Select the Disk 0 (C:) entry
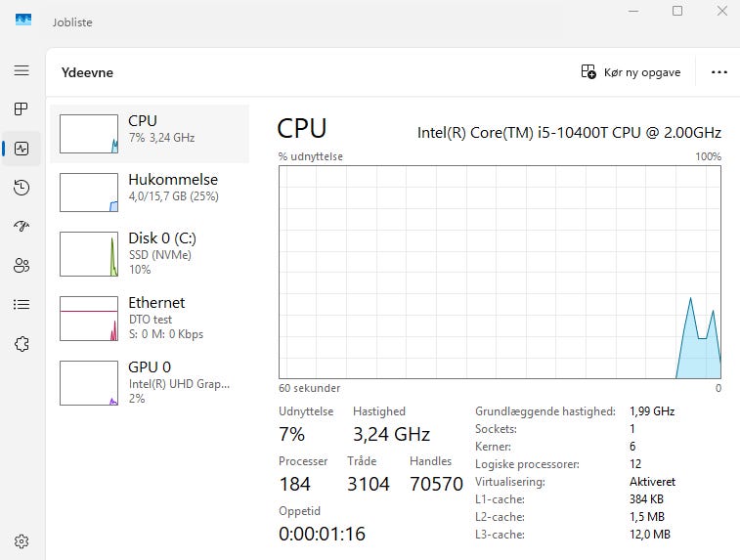The height and width of the screenshot is (560, 740). (150, 254)
